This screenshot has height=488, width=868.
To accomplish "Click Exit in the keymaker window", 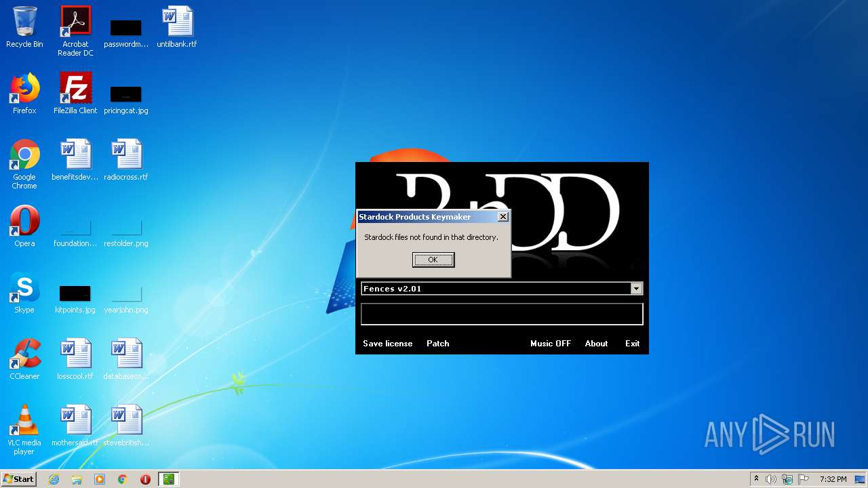I will 633,344.
